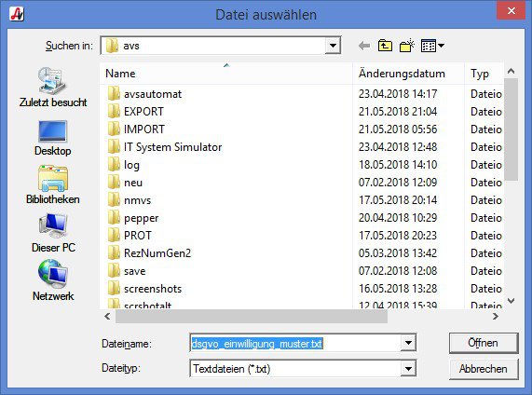Select the log folder icon
The height and width of the screenshot is (395, 532).
click(114, 164)
